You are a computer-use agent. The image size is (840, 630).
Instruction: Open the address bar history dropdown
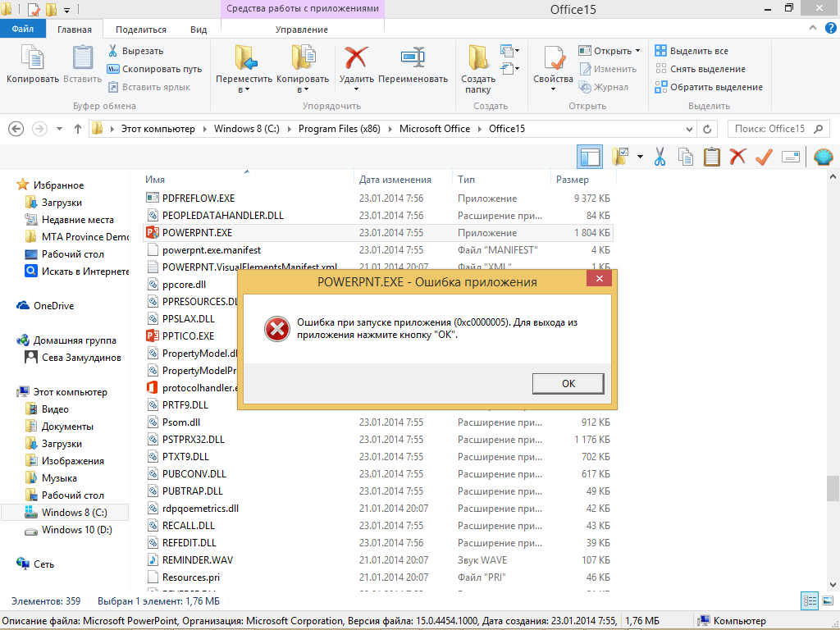pyautogui.click(x=689, y=129)
